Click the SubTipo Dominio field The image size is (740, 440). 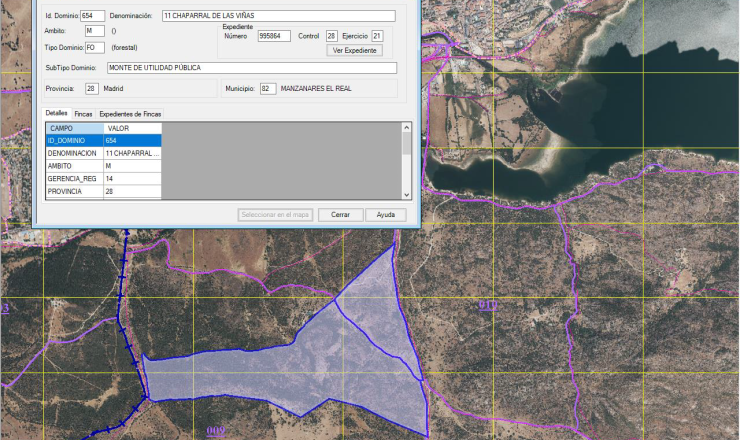(x=252, y=68)
